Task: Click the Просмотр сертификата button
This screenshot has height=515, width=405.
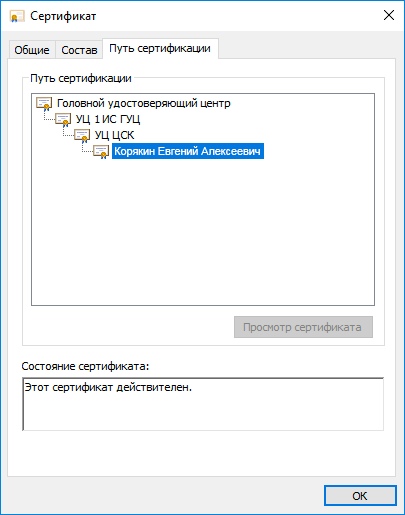Action: click(x=303, y=327)
